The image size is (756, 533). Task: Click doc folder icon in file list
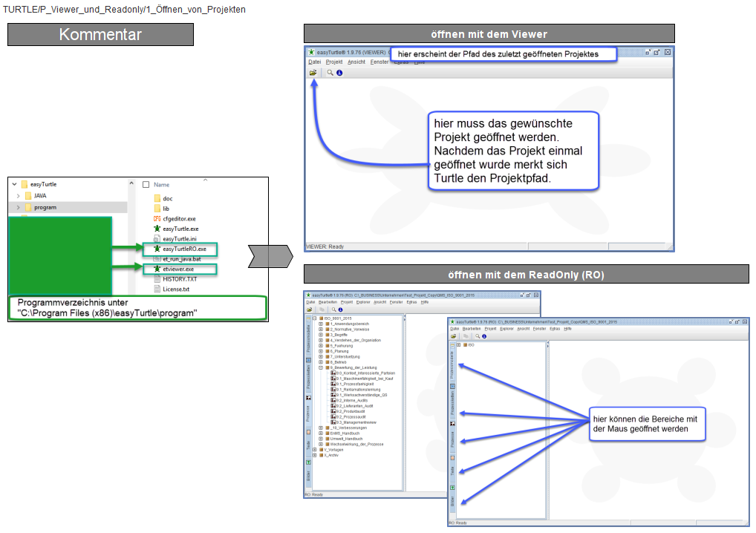click(x=157, y=198)
